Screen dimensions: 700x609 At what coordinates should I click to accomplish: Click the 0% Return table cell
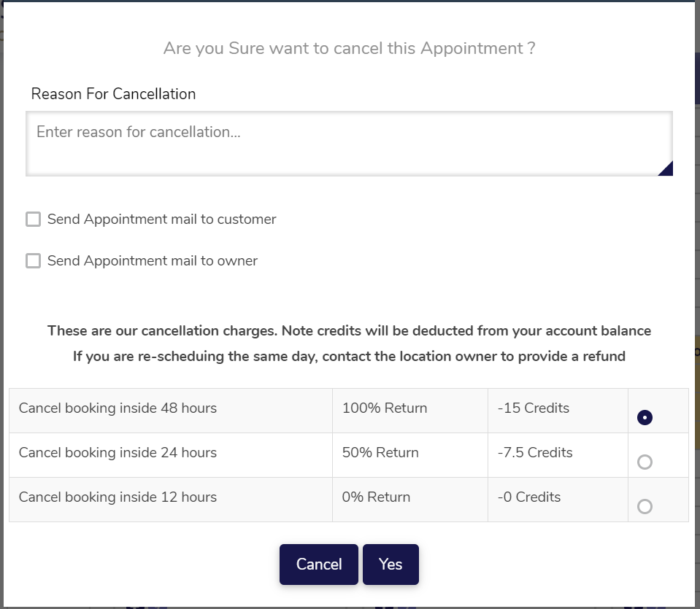point(409,500)
